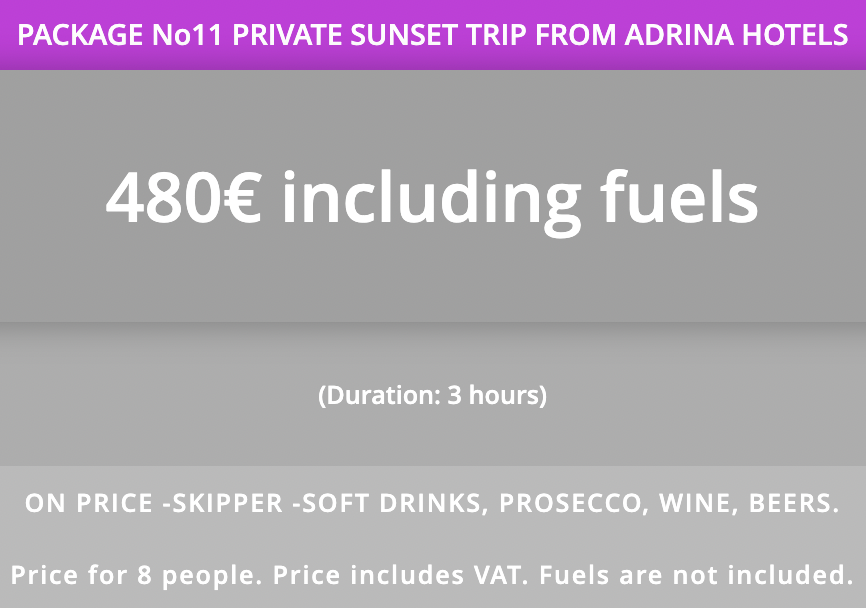Select the 'including fuels' price text

coord(520,202)
